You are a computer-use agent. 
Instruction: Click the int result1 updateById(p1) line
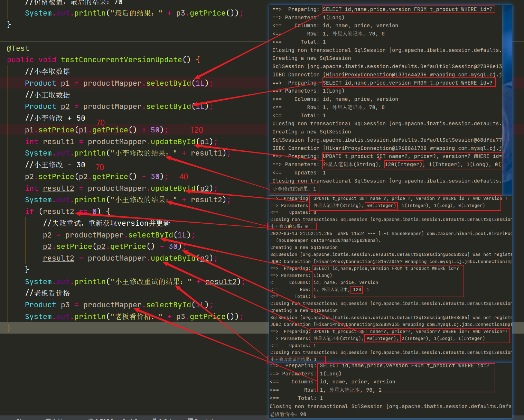121,142
